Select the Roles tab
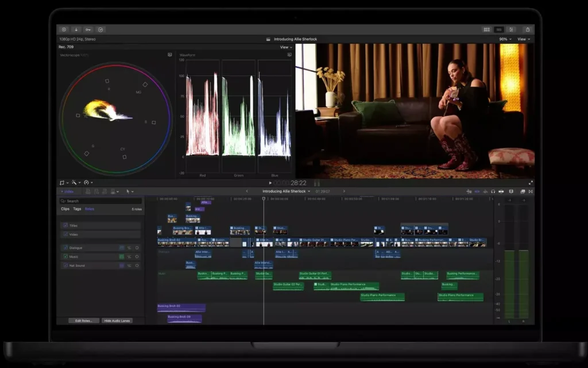Viewport: 588px width, 368px height. (x=89, y=209)
